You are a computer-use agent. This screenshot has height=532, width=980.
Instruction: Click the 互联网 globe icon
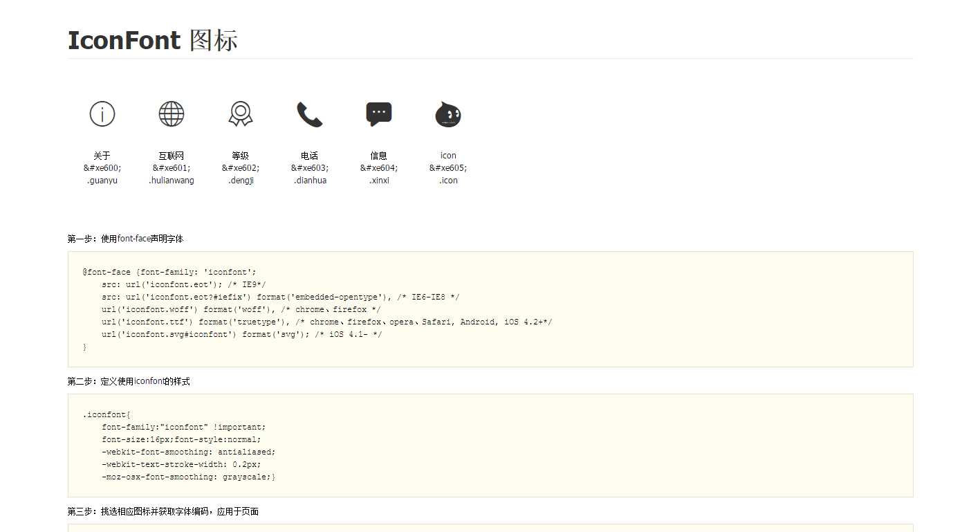pos(172,114)
